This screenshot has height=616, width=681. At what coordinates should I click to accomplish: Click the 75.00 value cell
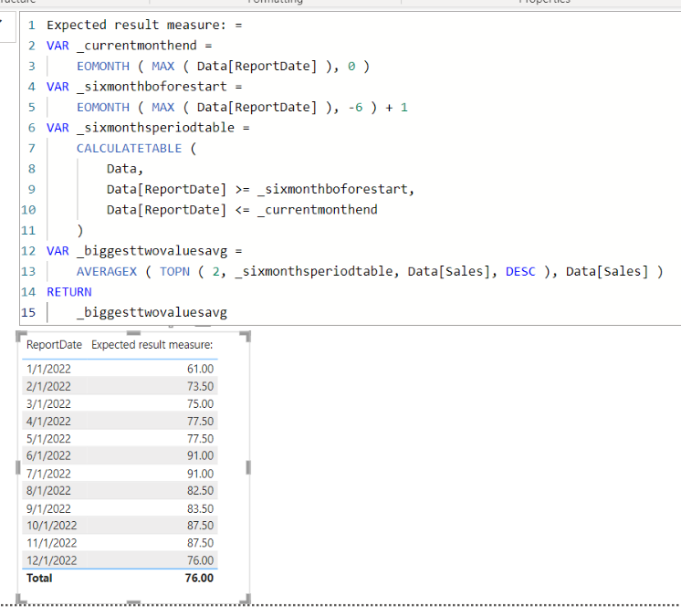[x=200, y=403]
